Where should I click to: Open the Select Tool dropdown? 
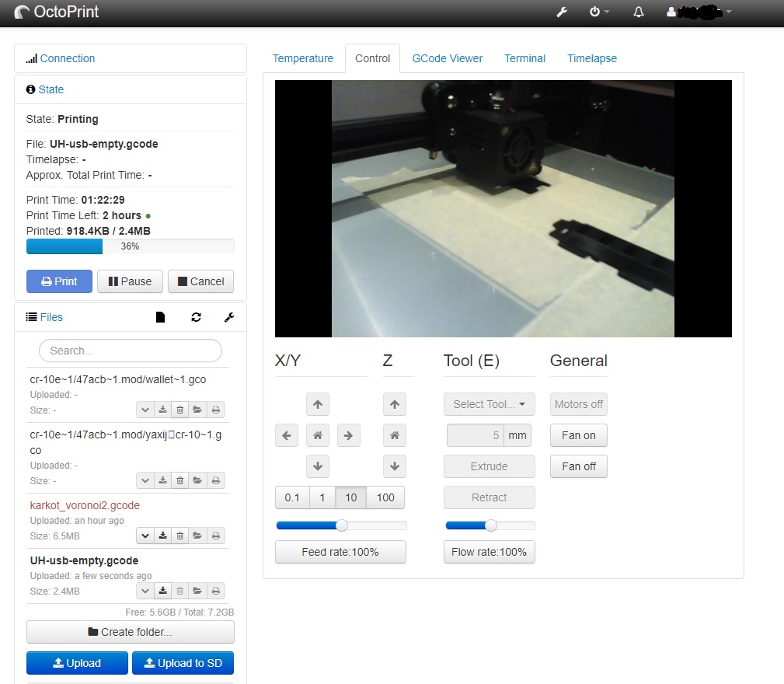pyautogui.click(x=489, y=404)
